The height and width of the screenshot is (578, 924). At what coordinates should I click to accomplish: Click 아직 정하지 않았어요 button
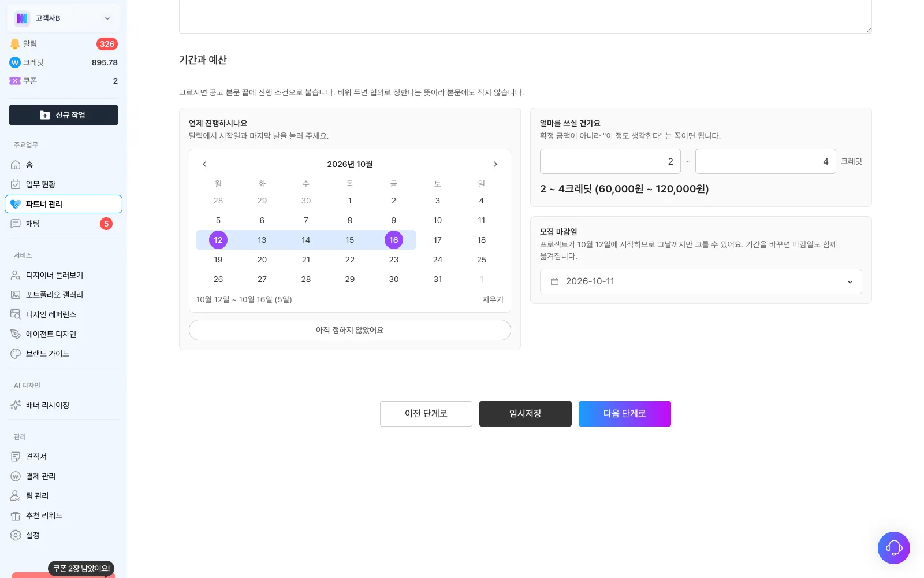pos(350,330)
